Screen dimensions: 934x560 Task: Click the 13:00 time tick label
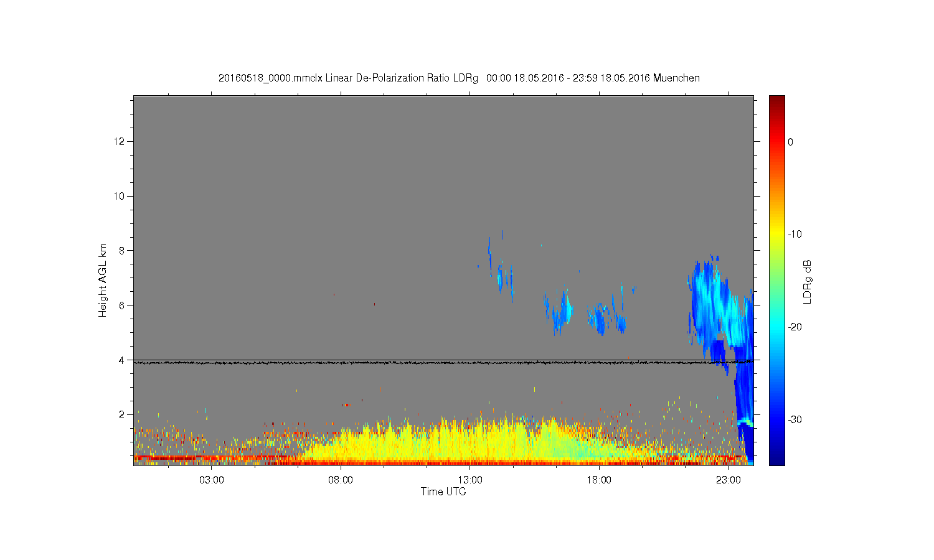click(x=470, y=480)
